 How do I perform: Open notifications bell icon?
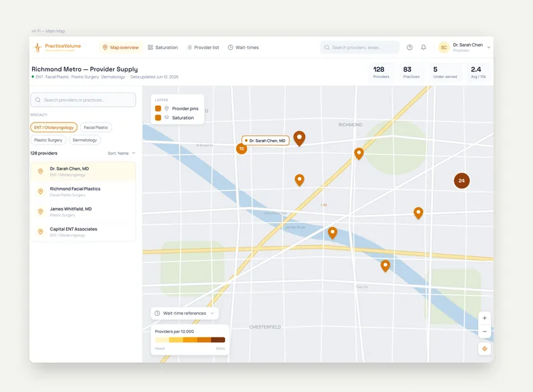[424, 47]
